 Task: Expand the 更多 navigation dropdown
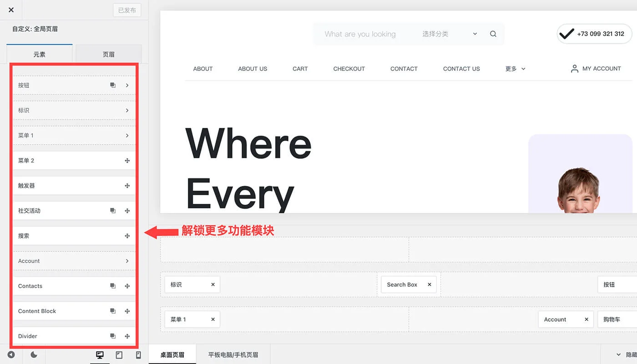515,68
